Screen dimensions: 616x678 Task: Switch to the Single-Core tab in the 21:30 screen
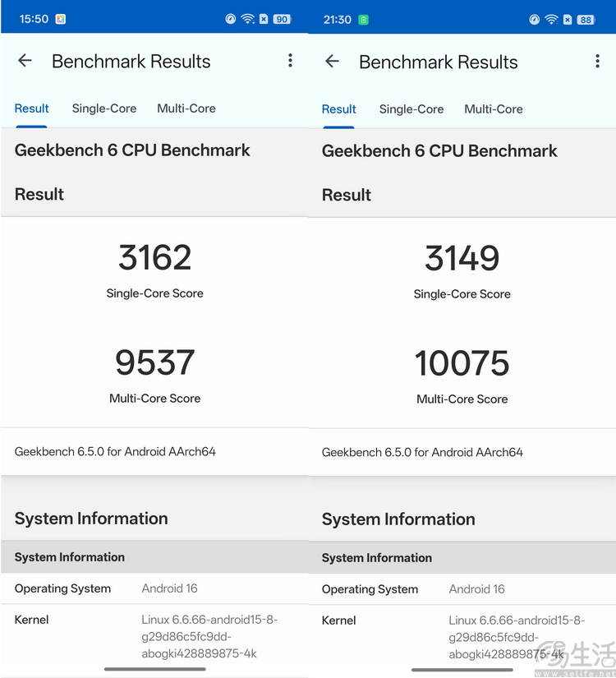(x=411, y=109)
